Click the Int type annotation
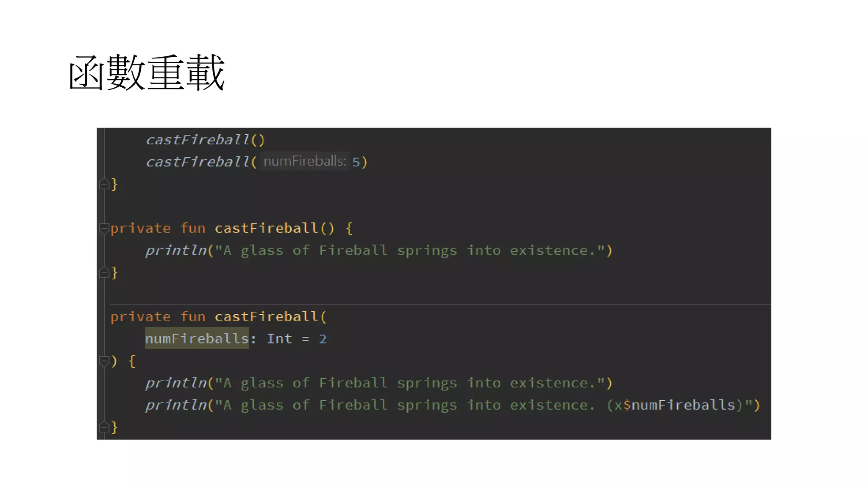 click(x=279, y=338)
